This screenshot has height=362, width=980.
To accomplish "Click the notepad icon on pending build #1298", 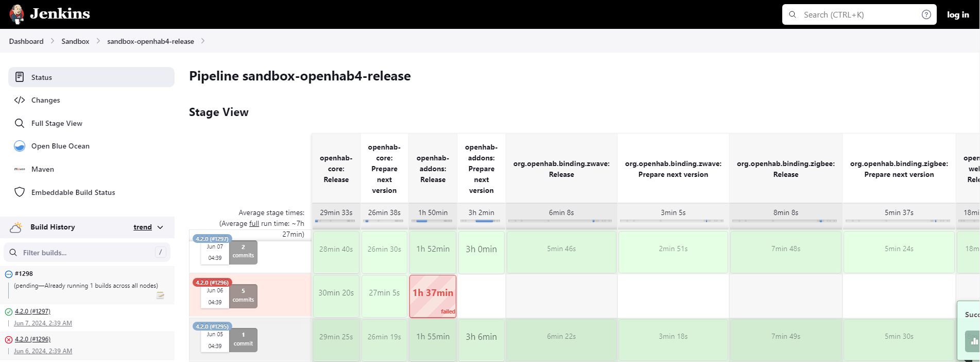I will 160,295.
